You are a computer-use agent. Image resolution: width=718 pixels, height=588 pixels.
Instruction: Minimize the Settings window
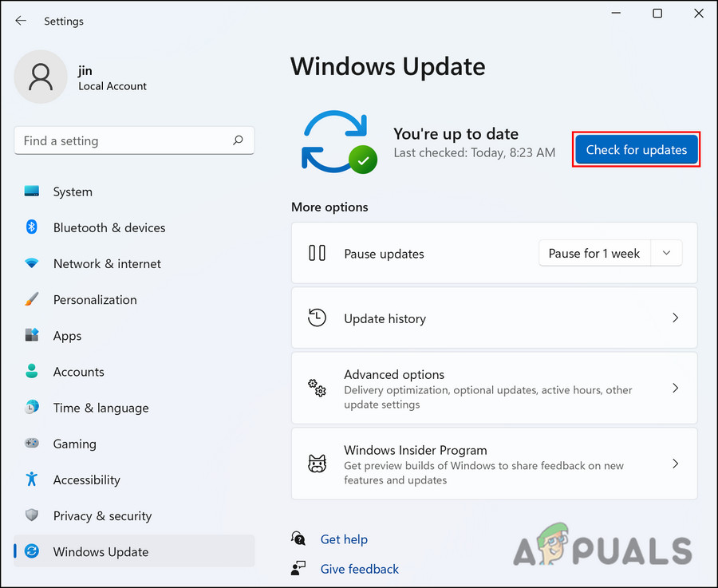tap(616, 14)
